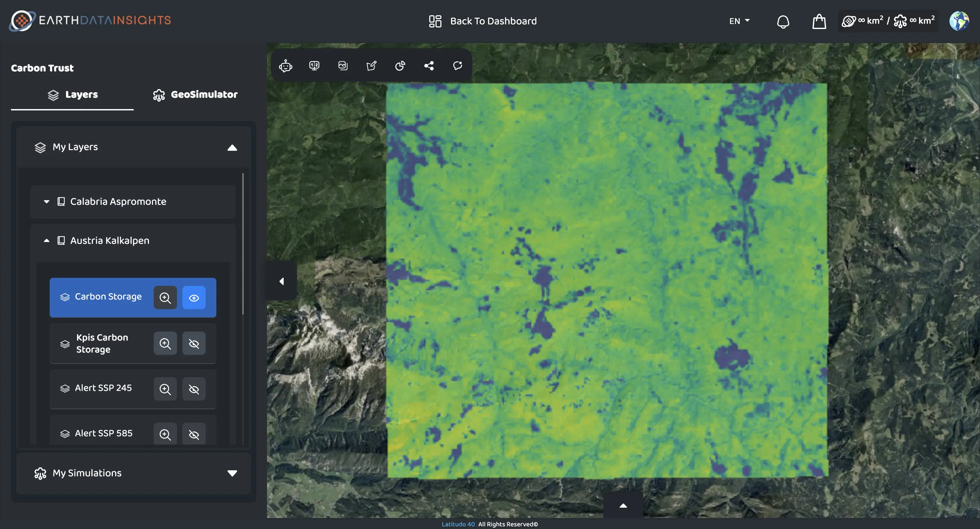Open the EN language dropdown

click(x=739, y=21)
